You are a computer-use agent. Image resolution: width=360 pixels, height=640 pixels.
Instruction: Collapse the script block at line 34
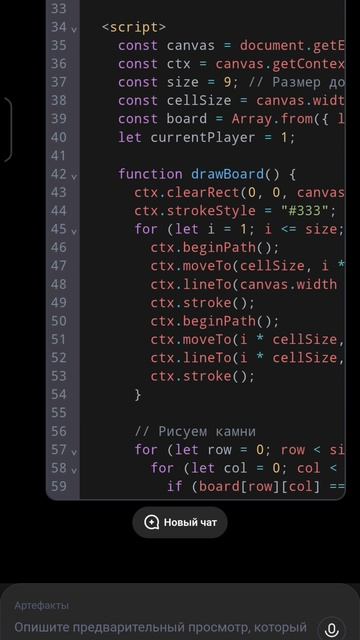coord(74,29)
